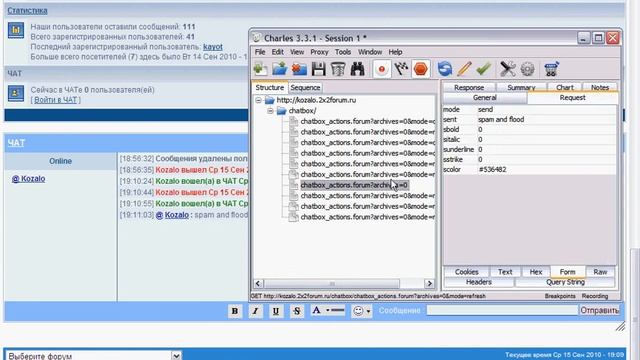Viewport: 640px width, 360px height.
Task: Click the Open Session folder icon
Action: 280,69
